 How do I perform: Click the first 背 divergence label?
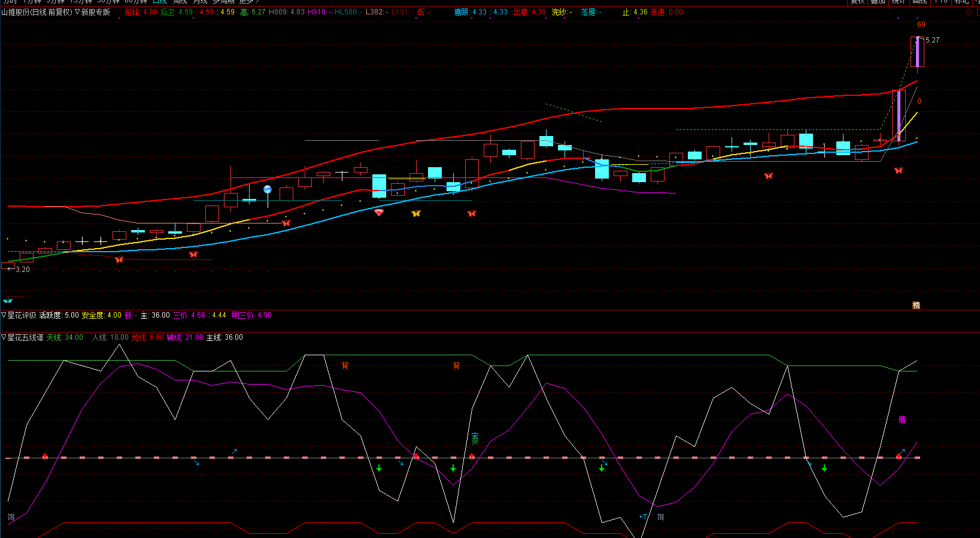pos(345,365)
